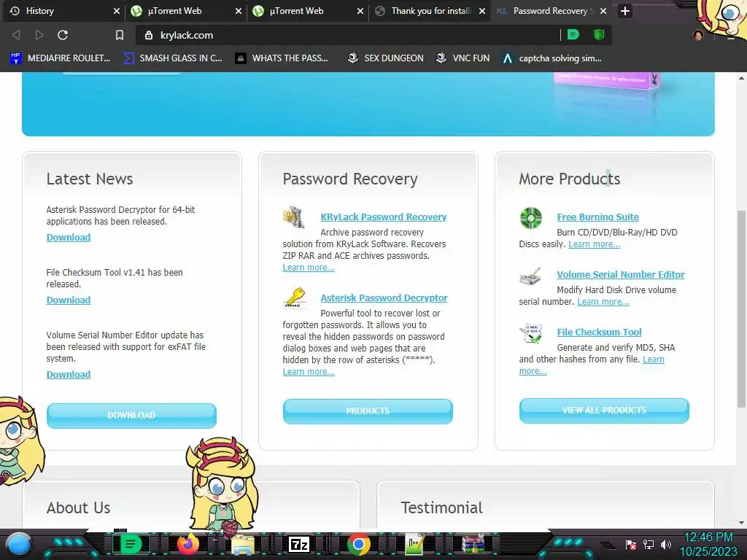The image size is (747, 560).
Task: Open a new browser tab
Action: 625,11
